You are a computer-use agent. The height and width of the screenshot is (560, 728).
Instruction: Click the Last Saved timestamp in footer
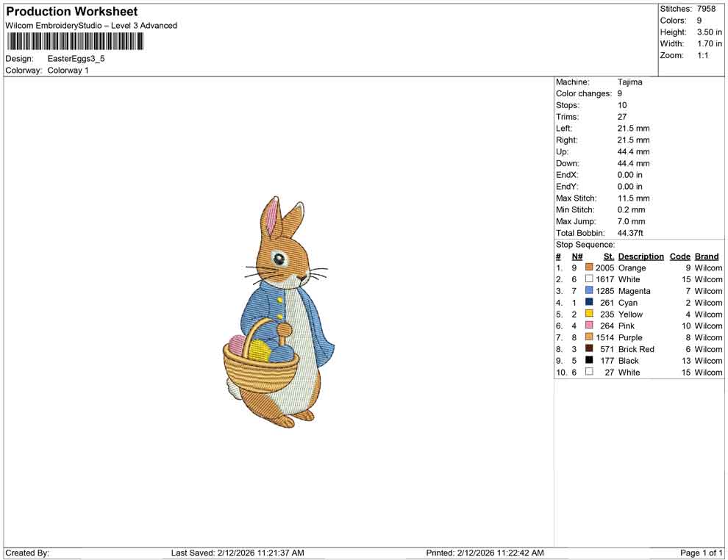(237, 553)
